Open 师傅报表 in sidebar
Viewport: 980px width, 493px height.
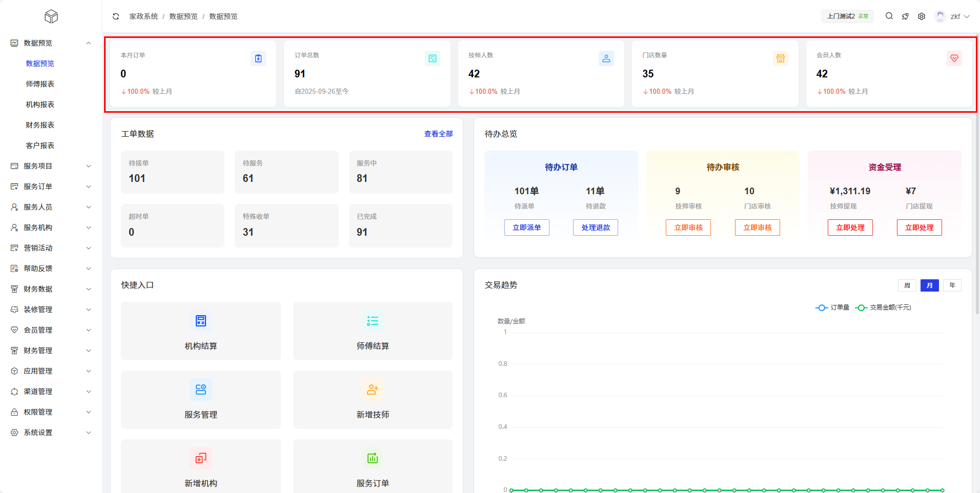tap(40, 84)
